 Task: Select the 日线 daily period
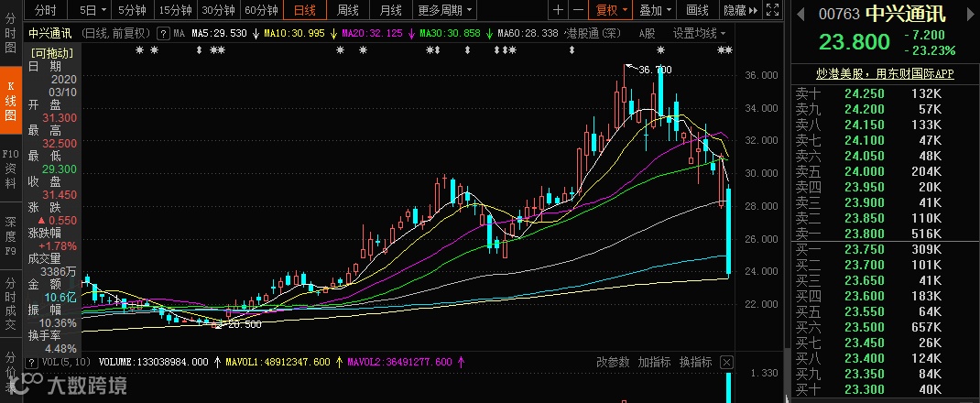(x=304, y=10)
